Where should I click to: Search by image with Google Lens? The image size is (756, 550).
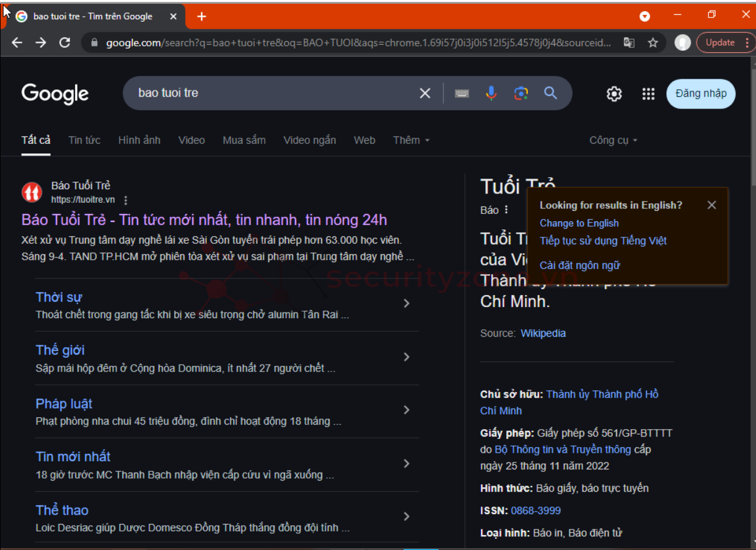pyautogui.click(x=521, y=93)
